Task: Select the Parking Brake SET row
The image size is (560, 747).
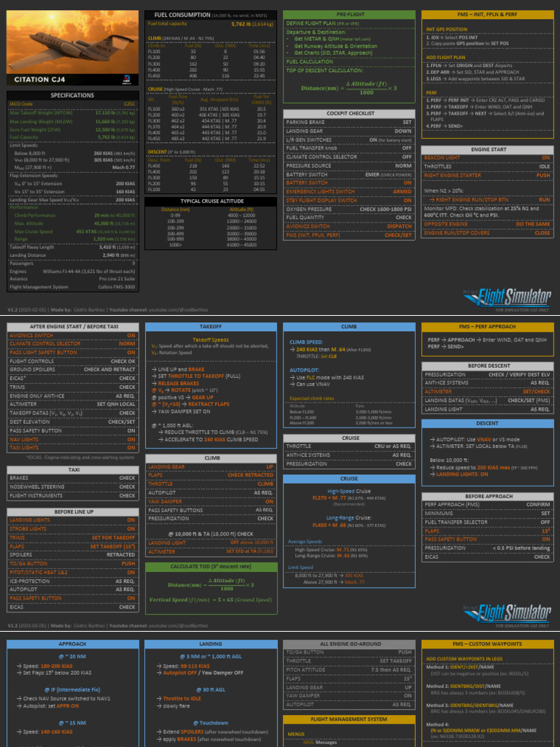Action: [x=349, y=123]
